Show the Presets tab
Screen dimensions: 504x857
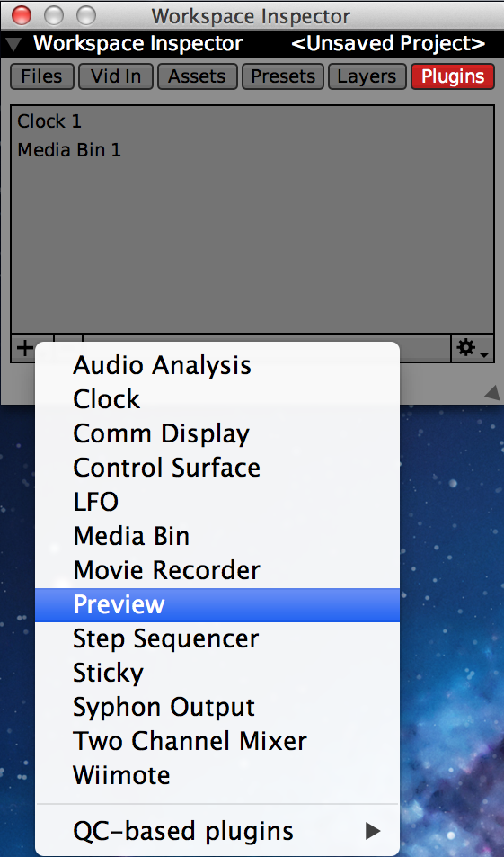[283, 76]
